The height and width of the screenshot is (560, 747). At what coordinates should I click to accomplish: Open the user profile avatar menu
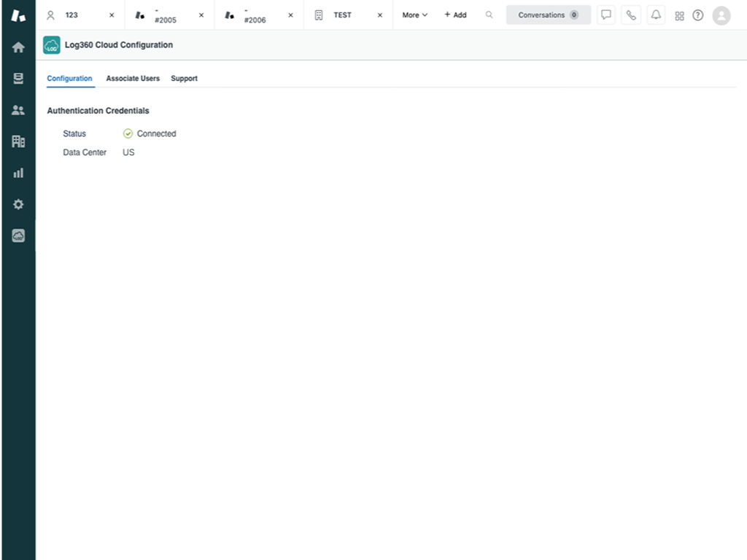point(721,15)
